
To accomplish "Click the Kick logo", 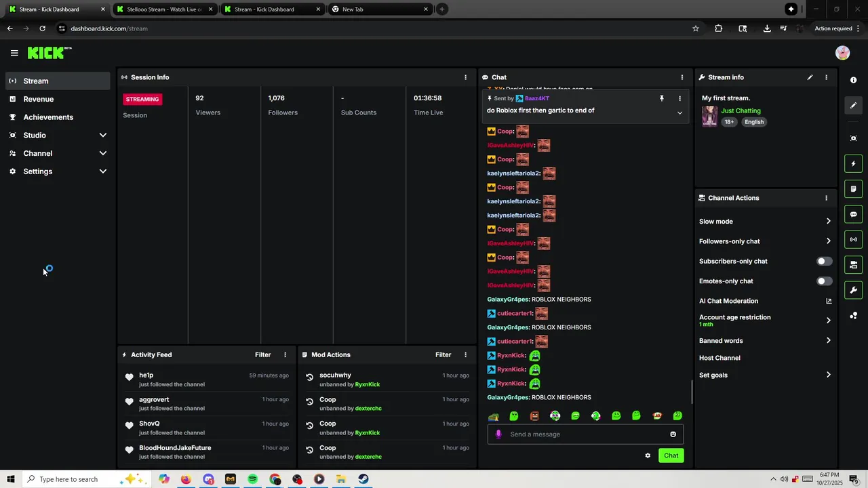I will 49,53.
